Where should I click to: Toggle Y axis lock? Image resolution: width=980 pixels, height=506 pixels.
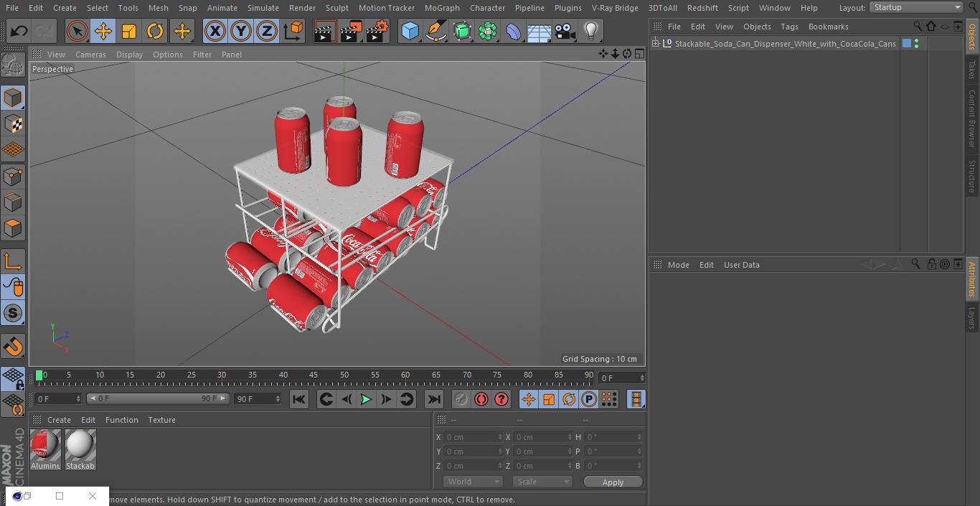(x=241, y=31)
